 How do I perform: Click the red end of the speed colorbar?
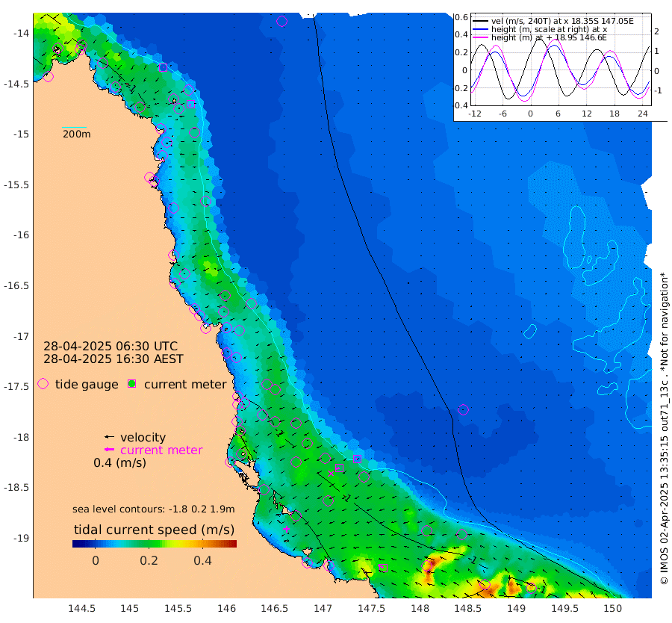(x=233, y=544)
